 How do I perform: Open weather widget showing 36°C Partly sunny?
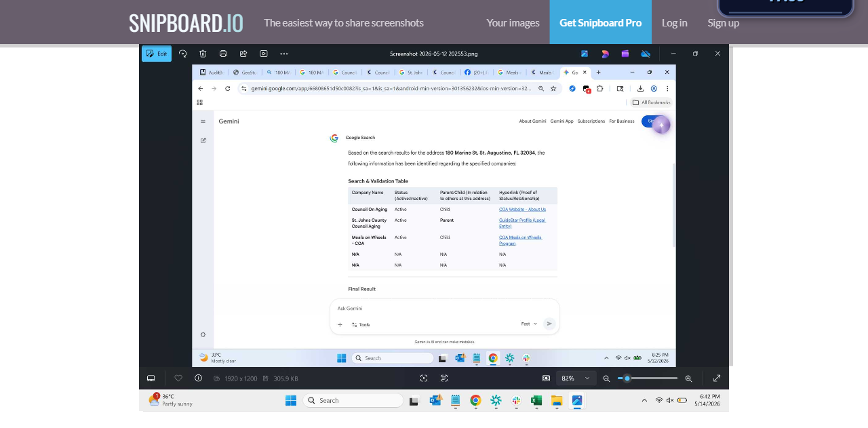click(x=170, y=400)
